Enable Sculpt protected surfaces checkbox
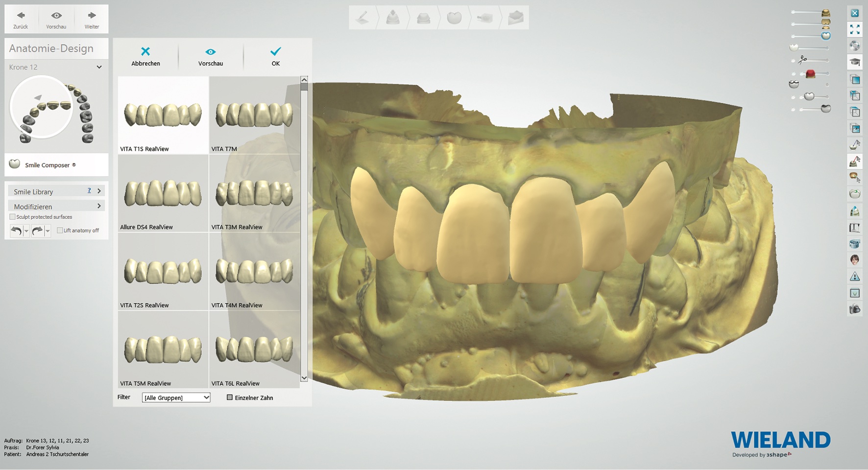 (13, 217)
